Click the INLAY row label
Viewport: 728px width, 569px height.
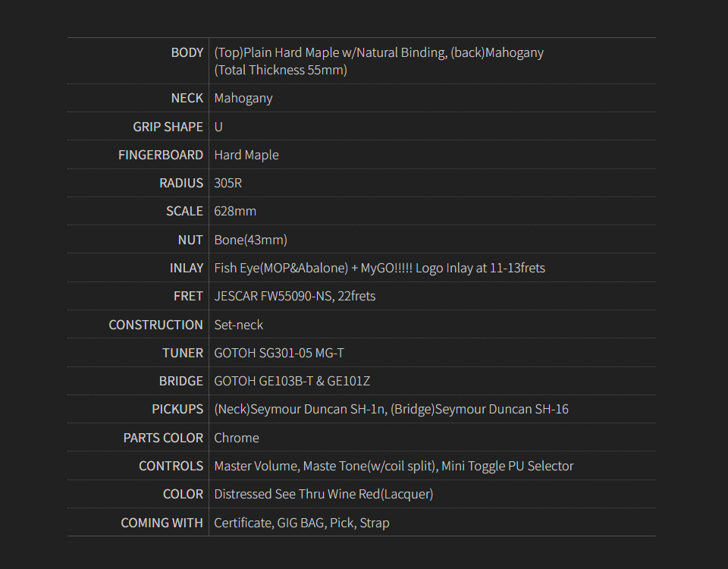tap(186, 268)
